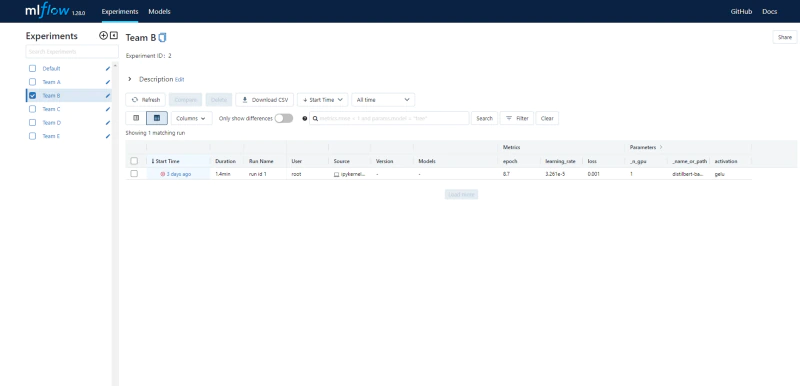Click the Download CSV button

pos(265,100)
